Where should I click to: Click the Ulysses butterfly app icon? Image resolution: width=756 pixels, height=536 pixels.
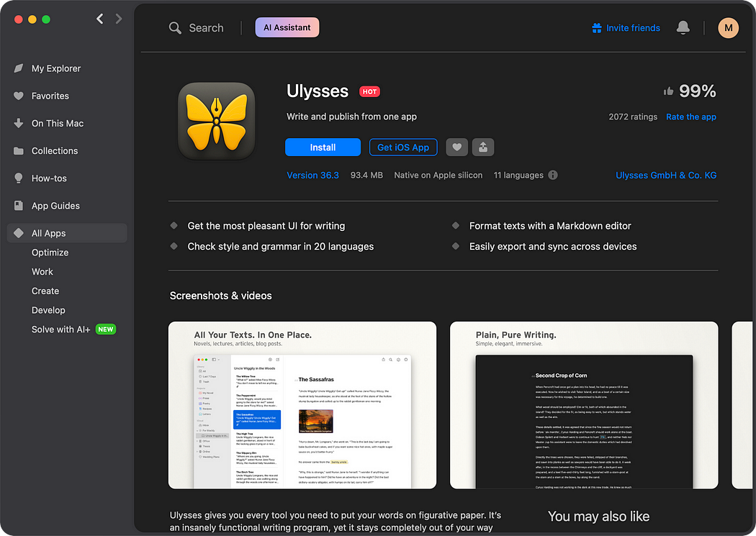216,120
